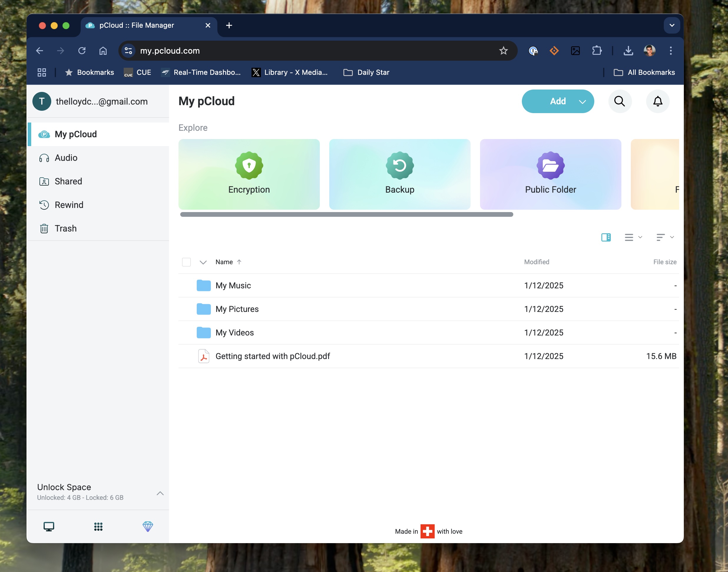Select the checkbox above the file list
This screenshot has width=728, height=572.
pyautogui.click(x=186, y=262)
